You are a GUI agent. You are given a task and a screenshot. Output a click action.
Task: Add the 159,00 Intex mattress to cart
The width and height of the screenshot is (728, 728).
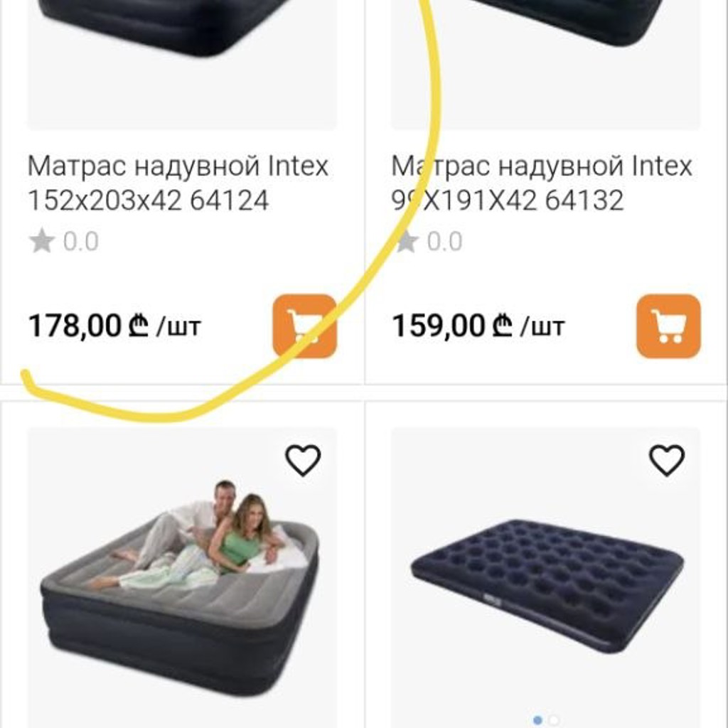[668, 326]
